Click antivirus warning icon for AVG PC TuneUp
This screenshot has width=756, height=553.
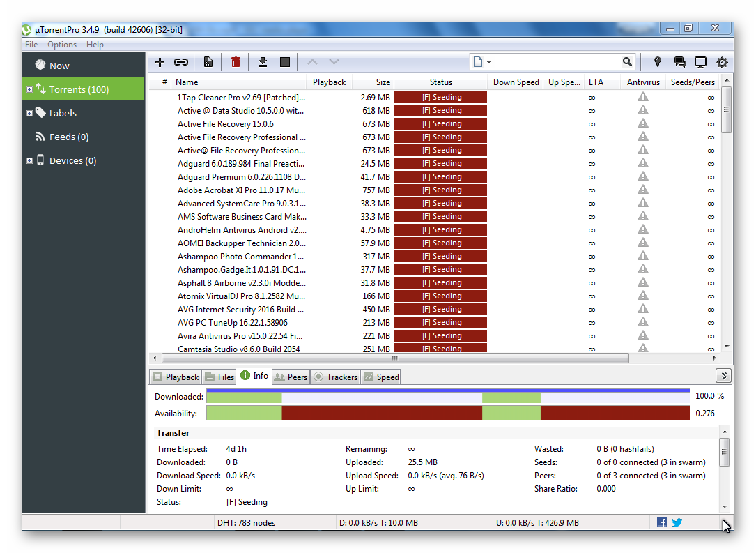pos(642,322)
